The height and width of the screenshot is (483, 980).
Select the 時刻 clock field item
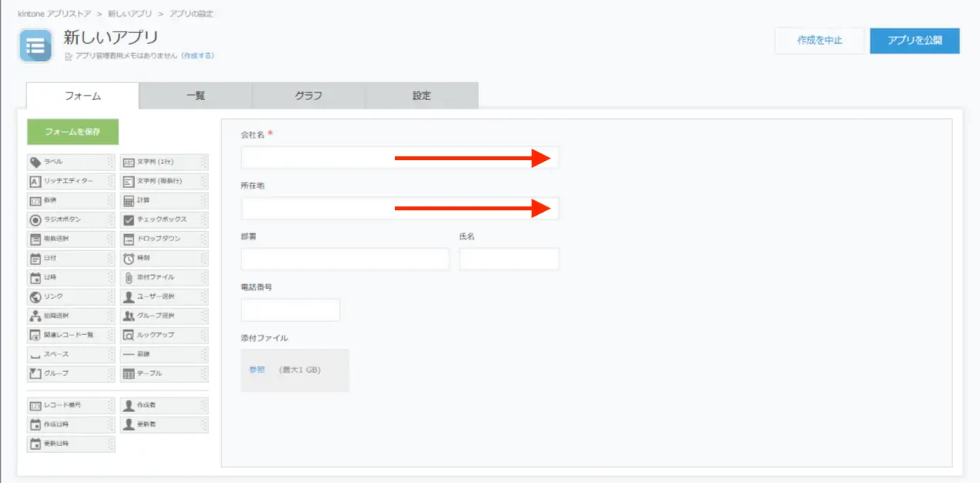[129, 258]
